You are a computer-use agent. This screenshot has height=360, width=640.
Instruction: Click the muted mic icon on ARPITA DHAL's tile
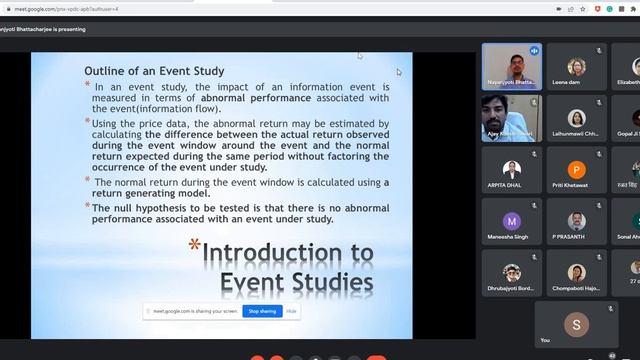pyautogui.click(x=534, y=154)
